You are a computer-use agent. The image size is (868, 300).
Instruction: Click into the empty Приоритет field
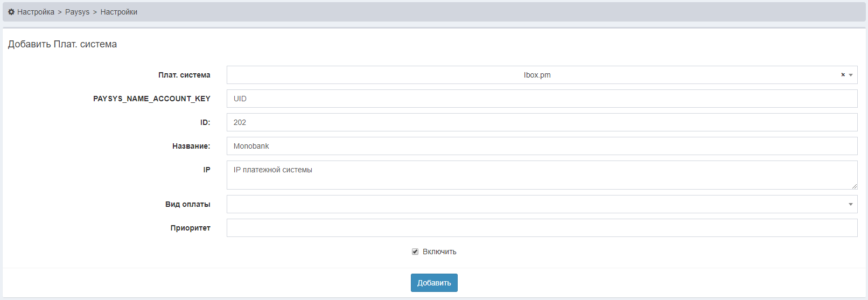pos(542,228)
